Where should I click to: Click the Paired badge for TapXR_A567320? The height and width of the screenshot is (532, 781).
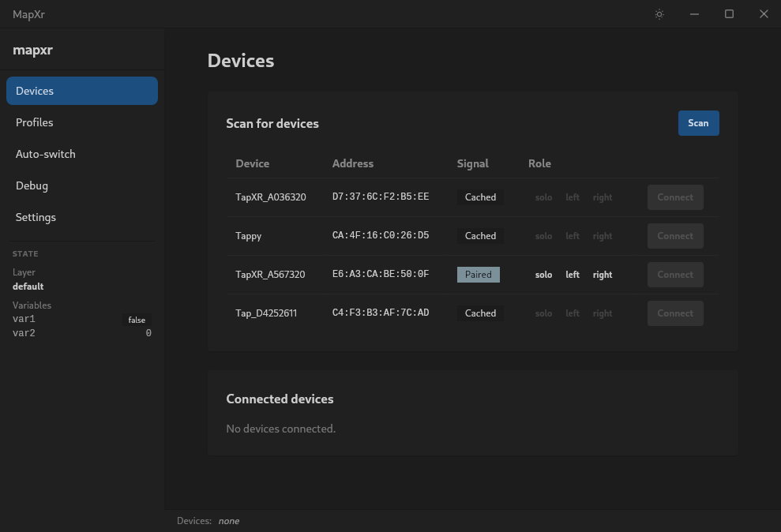coord(479,274)
